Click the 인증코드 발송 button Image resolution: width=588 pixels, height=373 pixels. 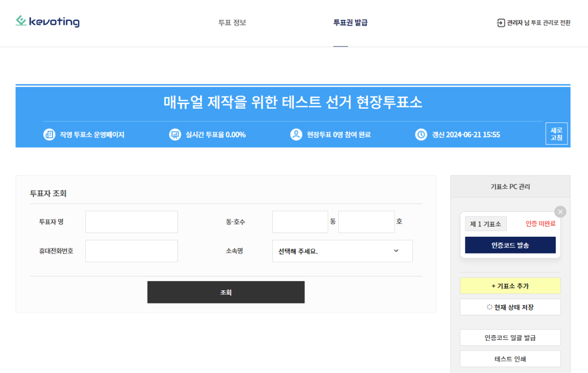510,245
